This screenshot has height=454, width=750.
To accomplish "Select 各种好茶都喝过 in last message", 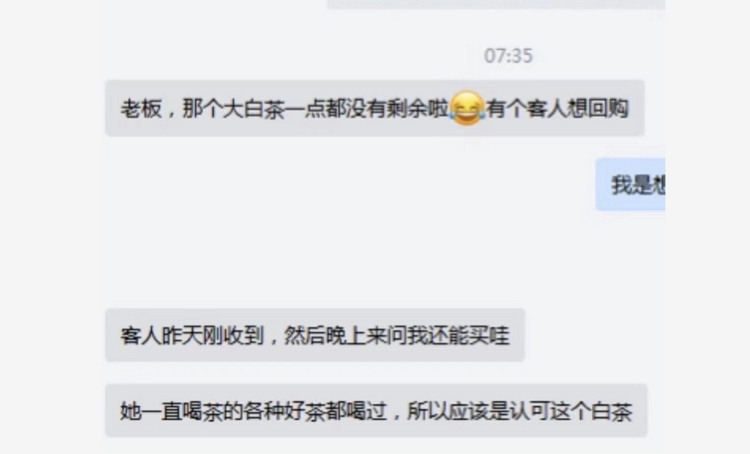I will click(315, 411).
